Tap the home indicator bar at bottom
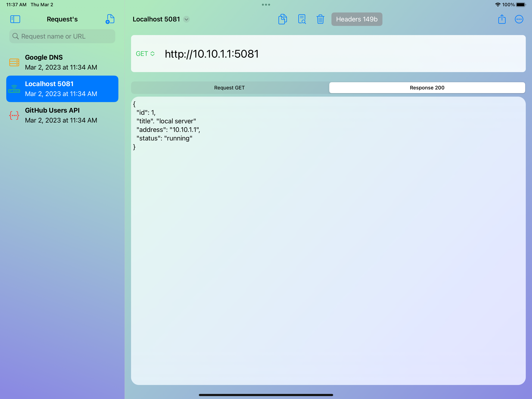This screenshot has width=532, height=399. [x=266, y=395]
